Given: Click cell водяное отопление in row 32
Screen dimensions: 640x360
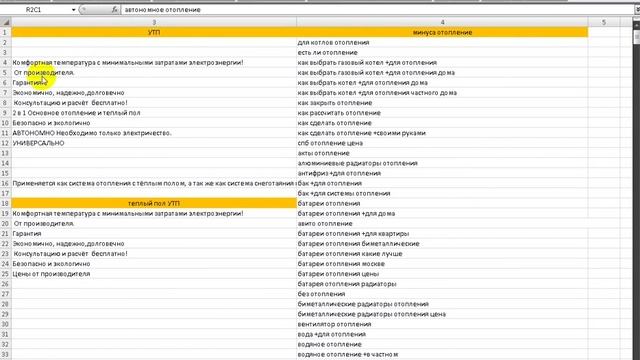Looking at the screenshot, I should (442, 344).
